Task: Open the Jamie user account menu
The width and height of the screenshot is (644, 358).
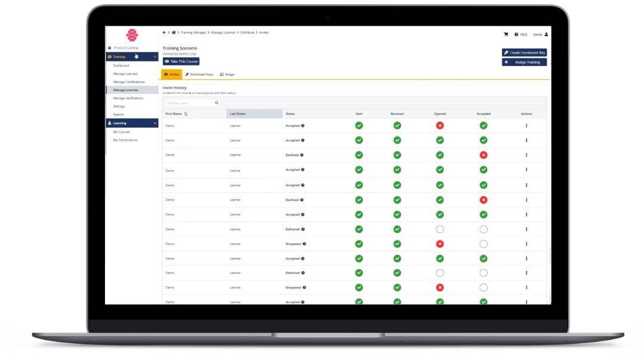Action: (x=540, y=35)
